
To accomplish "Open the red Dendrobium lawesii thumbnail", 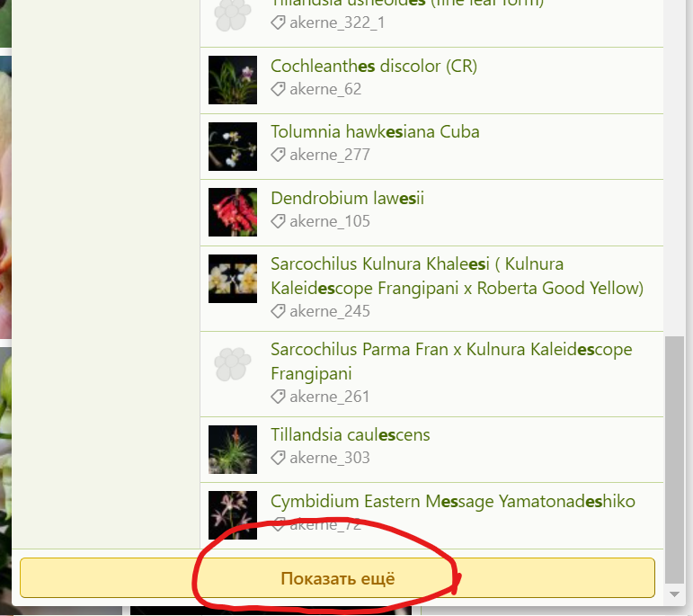I will coord(233,212).
